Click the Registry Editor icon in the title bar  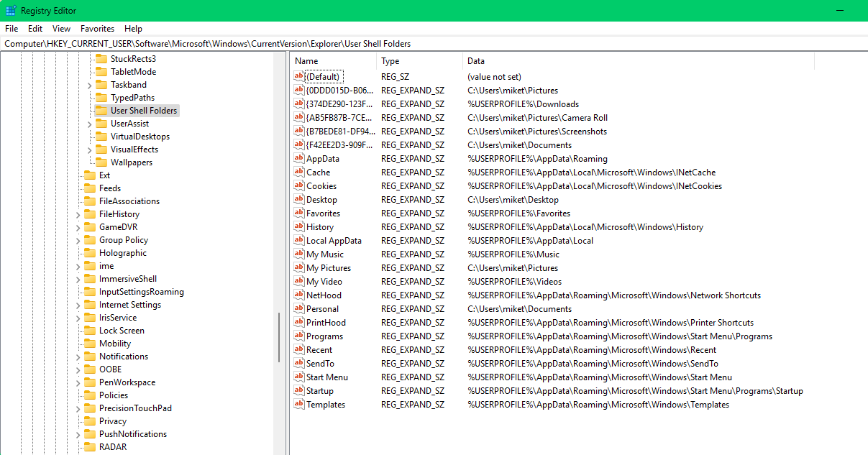tap(12, 10)
